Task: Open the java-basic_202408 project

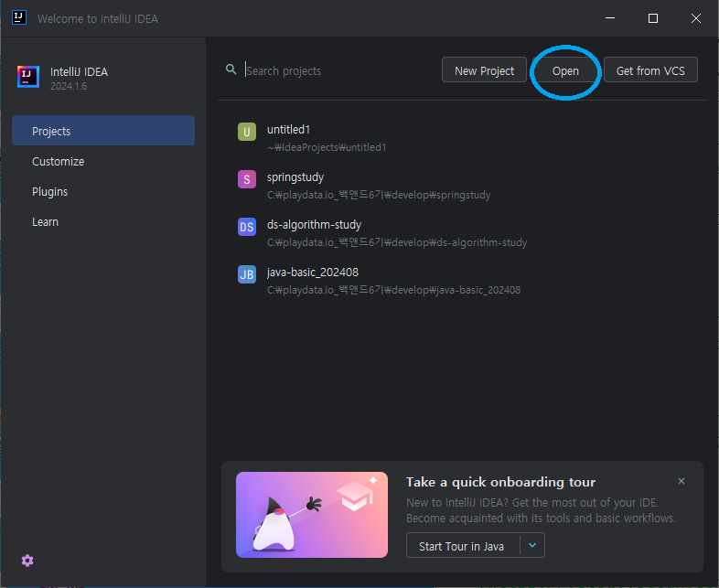Action: click(462, 281)
